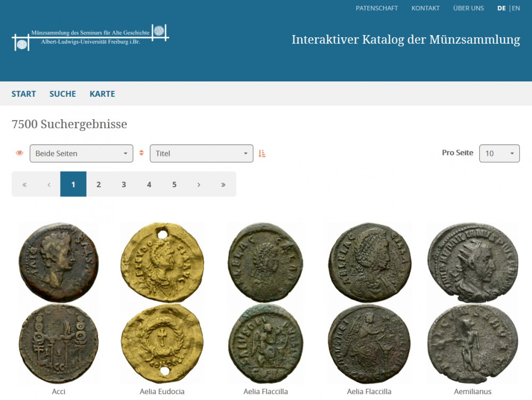The height and width of the screenshot is (400, 532).
Task: Open the Aemilianus coin thumbnail
Action: 472,303
